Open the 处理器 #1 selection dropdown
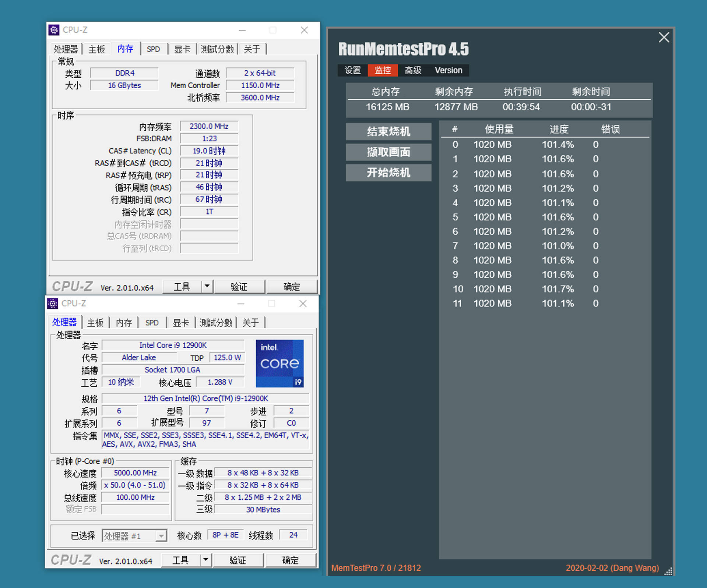The width and height of the screenshot is (707, 588). (x=161, y=536)
